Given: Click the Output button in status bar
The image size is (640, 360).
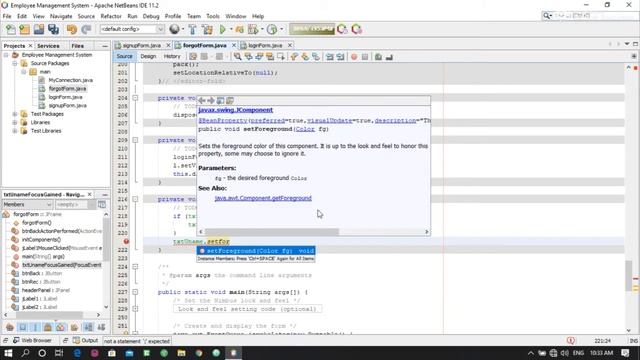Looking at the screenshot, I should pyautogui.click(x=86, y=340).
